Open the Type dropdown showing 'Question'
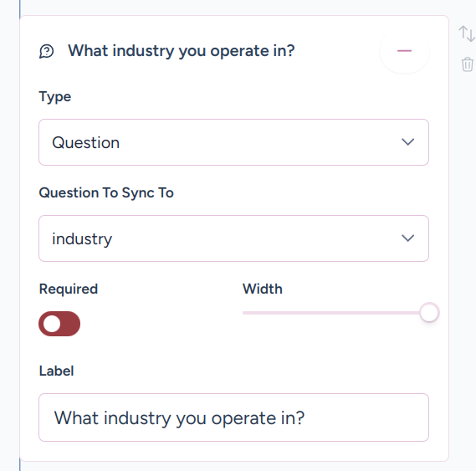Image resolution: width=476 pixels, height=471 pixels. tap(233, 142)
